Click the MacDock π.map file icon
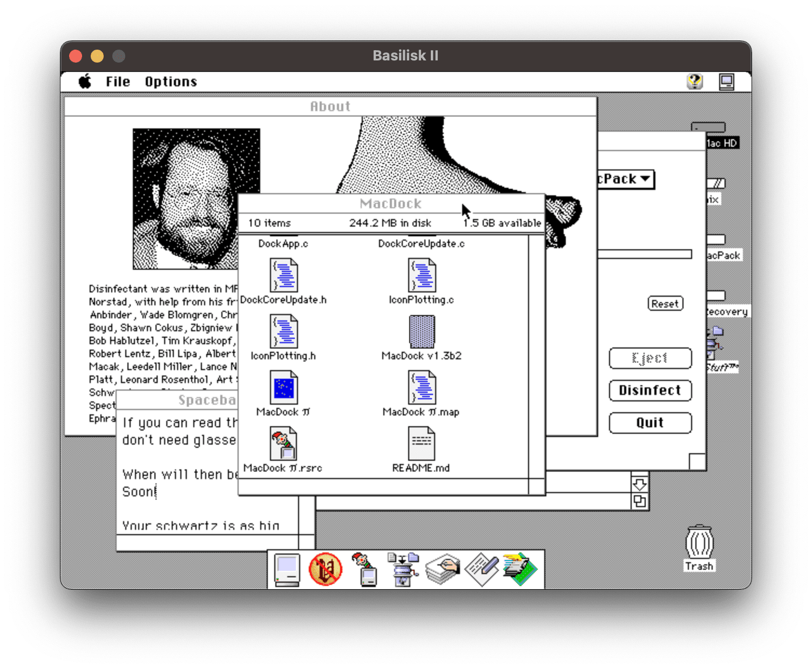Image resolution: width=812 pixels, height=669 pixels. [422, 387]
